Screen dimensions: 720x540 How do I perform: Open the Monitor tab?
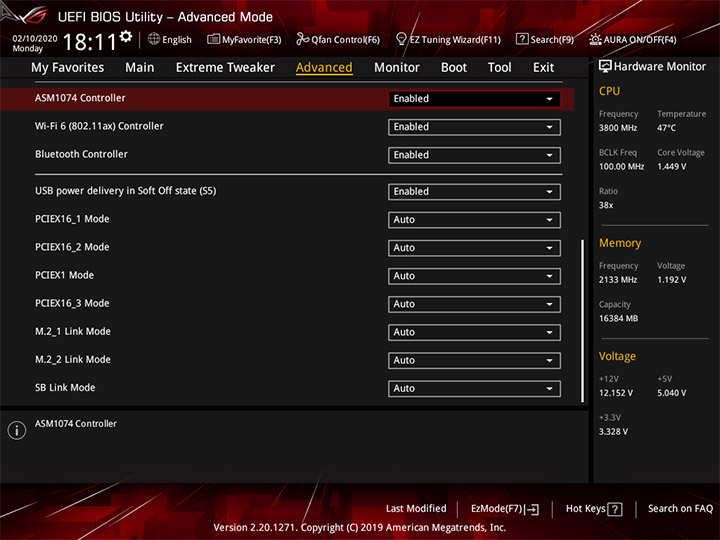[x=397, y=68]
